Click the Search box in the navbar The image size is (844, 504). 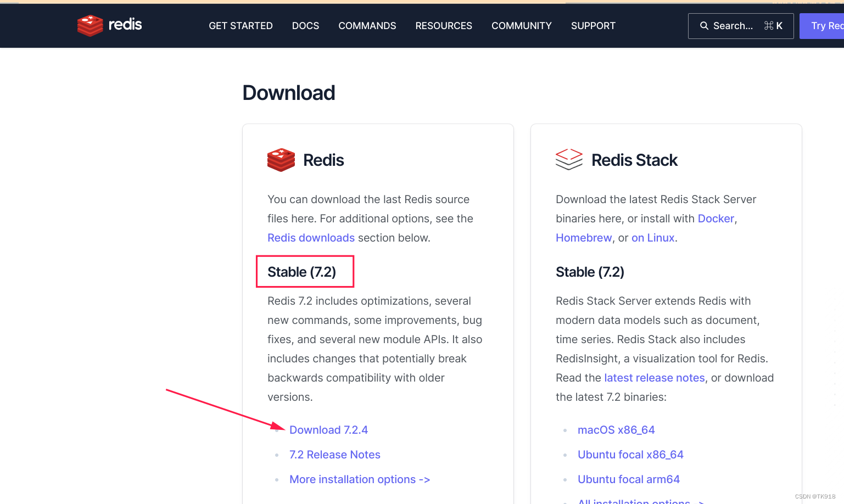[x=741, y=26]
